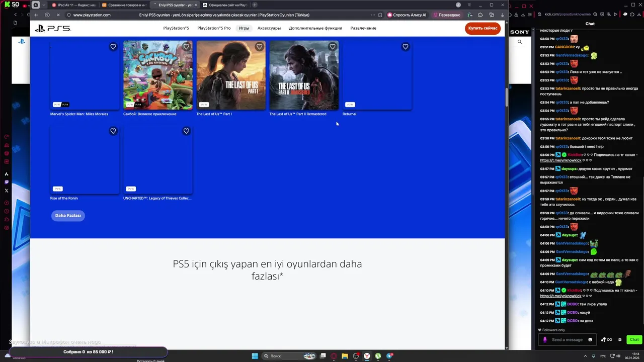The height and width of the screenshot is (362, 644).
Task: Switch to Официален сайт на PlayStation tab
Action: pyautogui.click(x=225, y=5)
